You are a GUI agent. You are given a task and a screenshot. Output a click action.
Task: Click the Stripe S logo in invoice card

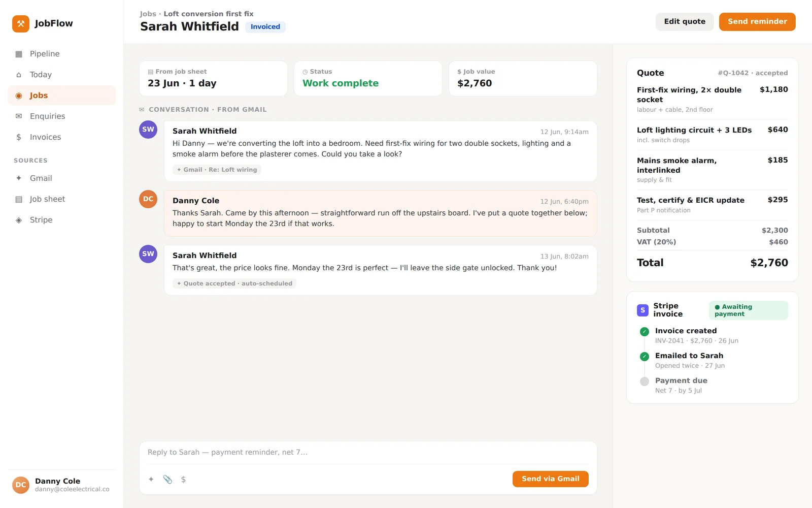click(642, 310)
